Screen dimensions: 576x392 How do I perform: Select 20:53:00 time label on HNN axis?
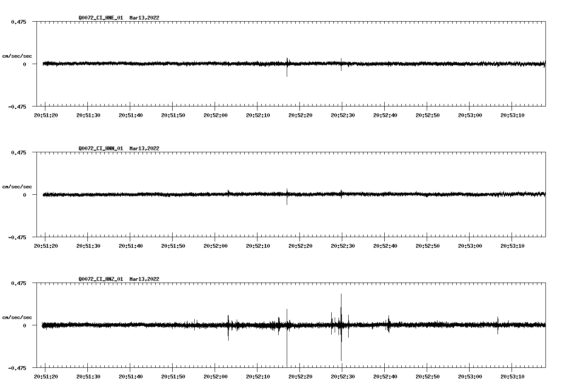click(x=470, y=246)
